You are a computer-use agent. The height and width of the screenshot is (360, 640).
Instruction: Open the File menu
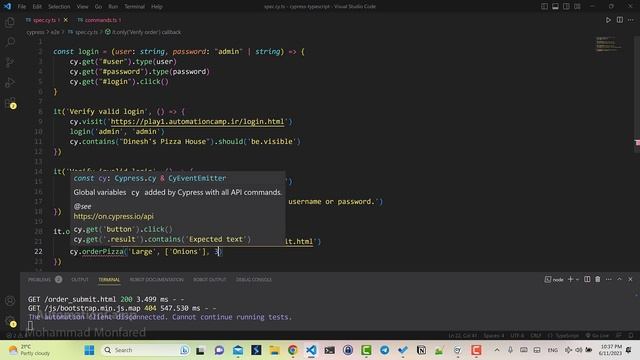[22, 7]
